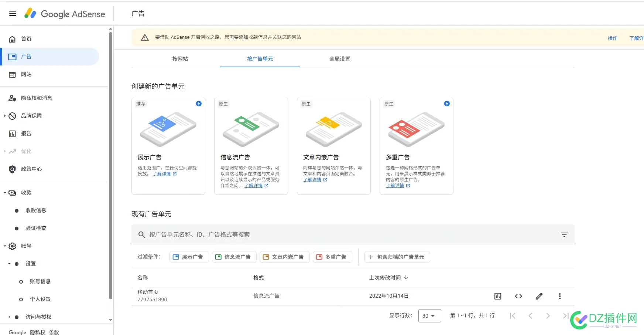Expand the 访问与授权 arrow
Screen dimensions: 644x335
pos(9,317)
